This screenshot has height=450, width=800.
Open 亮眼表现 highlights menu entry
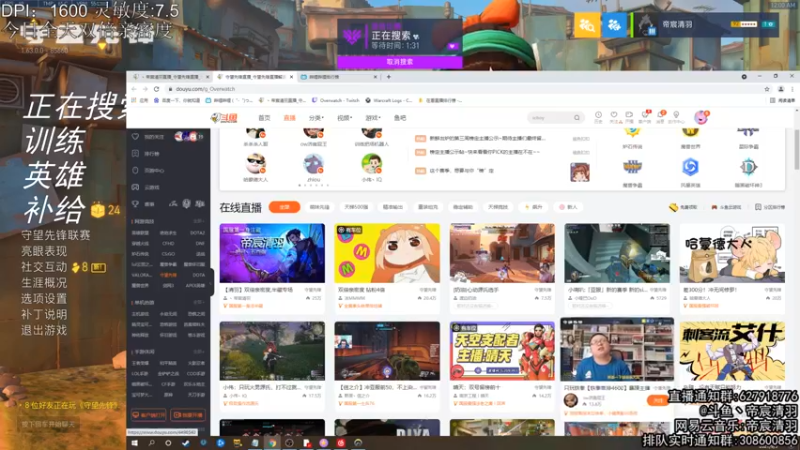click(44, 251)
